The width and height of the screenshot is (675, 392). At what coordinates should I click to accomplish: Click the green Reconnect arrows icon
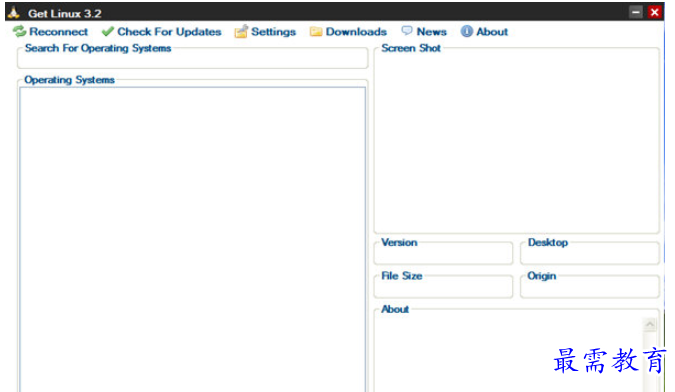(x=19, y=31)
